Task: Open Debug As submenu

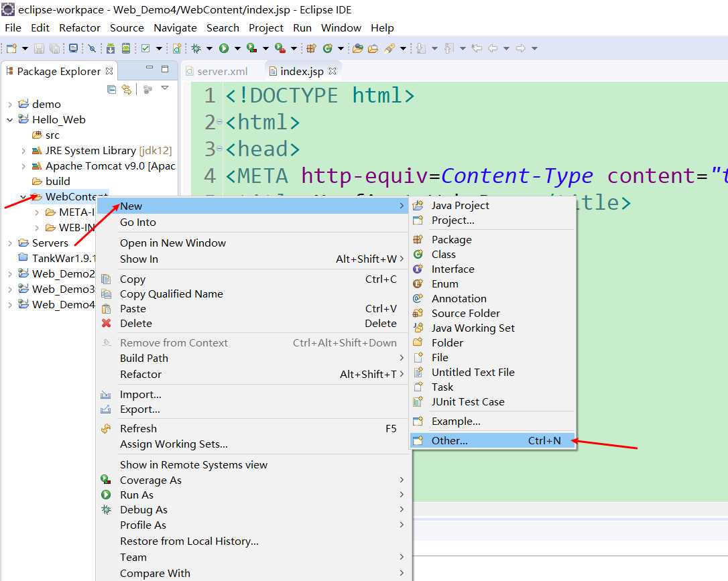Action: coord(253,509)
